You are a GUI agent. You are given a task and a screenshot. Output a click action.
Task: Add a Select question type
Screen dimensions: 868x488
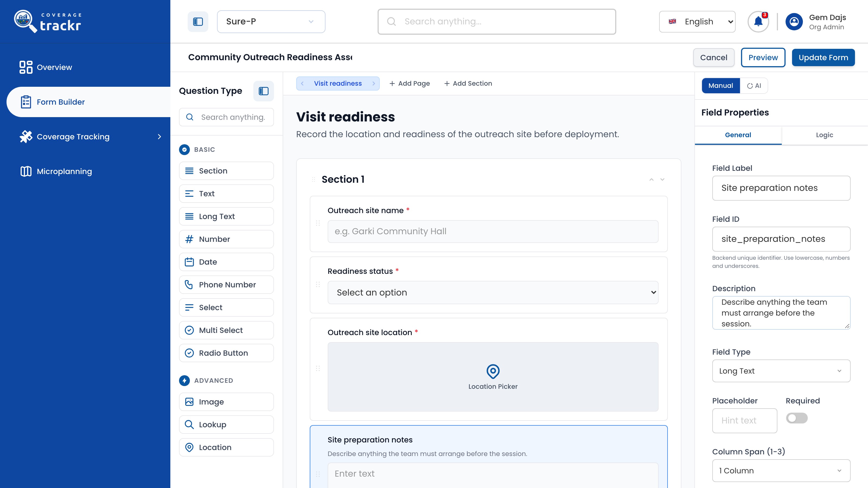click(226, 307)
